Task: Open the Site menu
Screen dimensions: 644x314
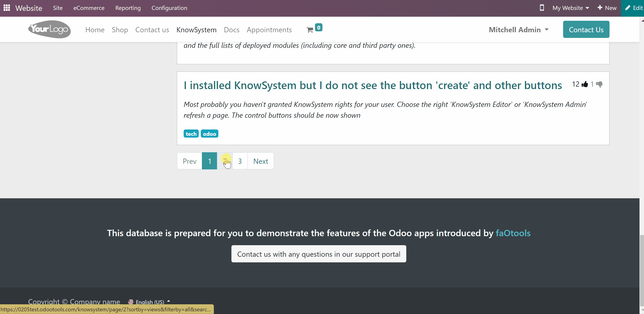Action: point(58,8)
